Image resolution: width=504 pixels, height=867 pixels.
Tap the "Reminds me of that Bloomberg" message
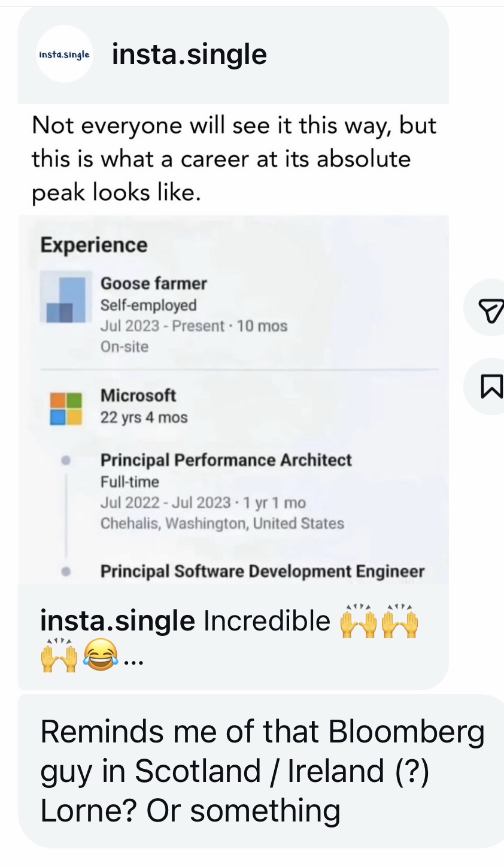pos(262,771)
